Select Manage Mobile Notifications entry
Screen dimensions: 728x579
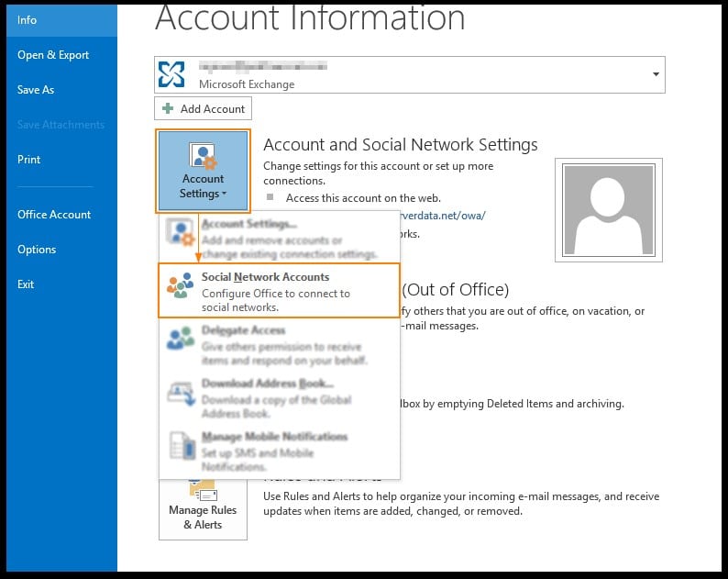[279, 451]
